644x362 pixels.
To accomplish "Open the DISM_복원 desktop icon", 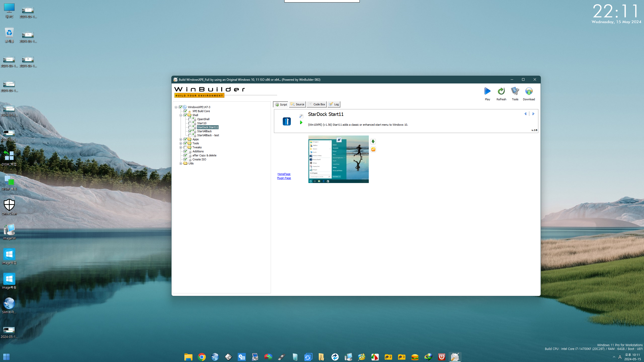I will pos(9,183).
